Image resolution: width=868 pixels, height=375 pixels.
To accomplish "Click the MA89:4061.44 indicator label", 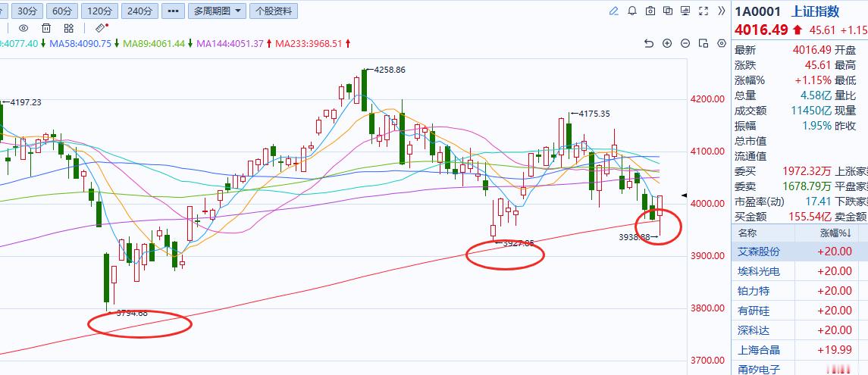I will [x=154, y=43].
